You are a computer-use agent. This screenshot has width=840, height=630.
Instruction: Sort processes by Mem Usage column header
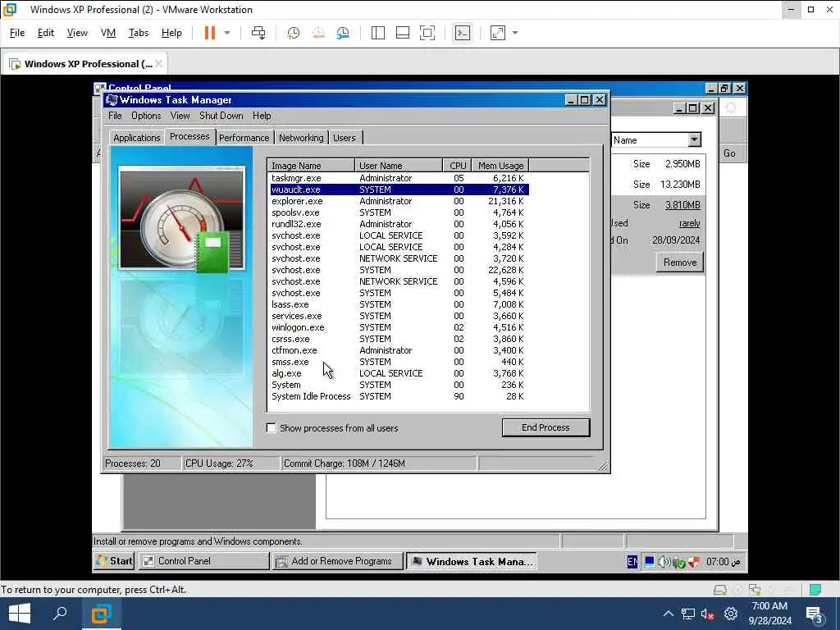pyautogui.click(x=500, y=166)
